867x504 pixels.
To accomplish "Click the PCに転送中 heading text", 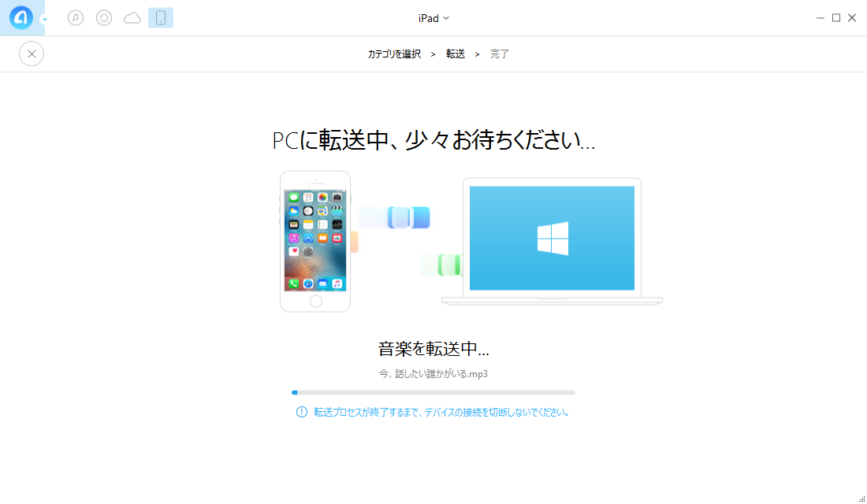I will 433,140.
